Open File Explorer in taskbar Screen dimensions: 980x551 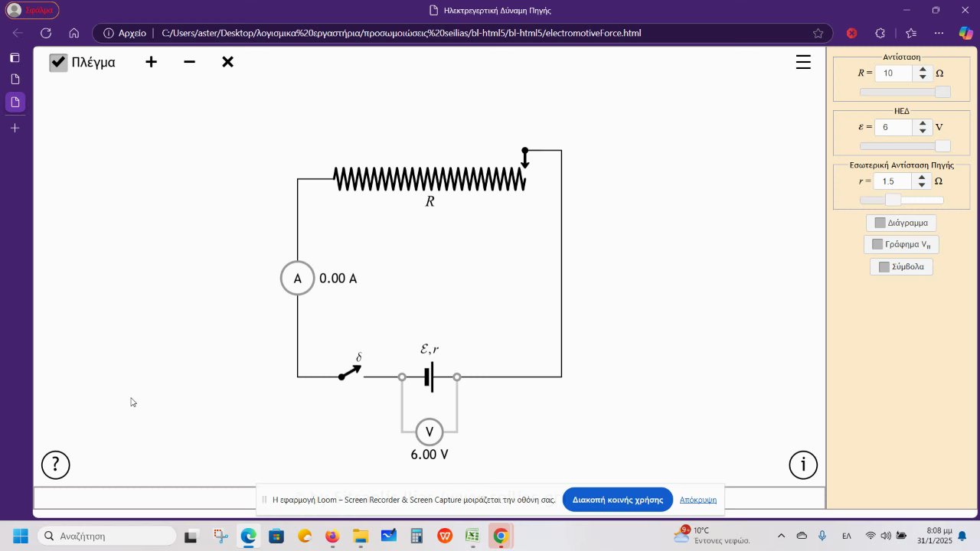pyautogui.click(x=361, y=536)
